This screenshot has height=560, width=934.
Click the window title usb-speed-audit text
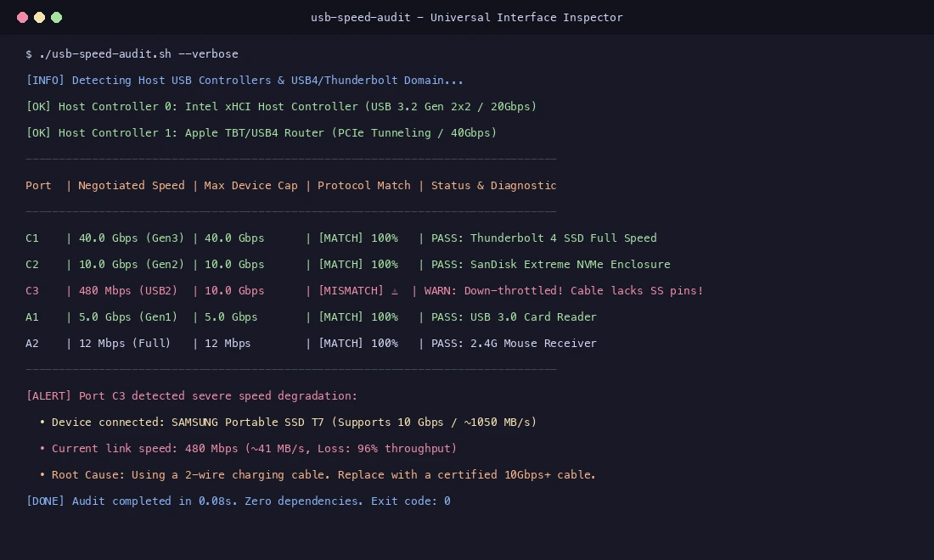(466, 17)
